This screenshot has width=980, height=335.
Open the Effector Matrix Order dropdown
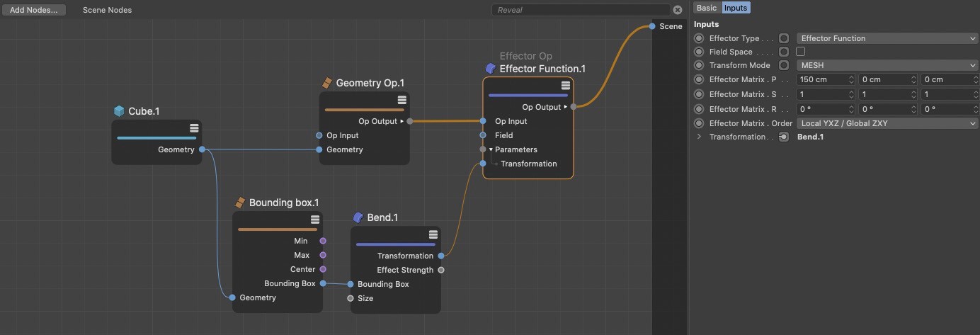click(x=887, y=123)
